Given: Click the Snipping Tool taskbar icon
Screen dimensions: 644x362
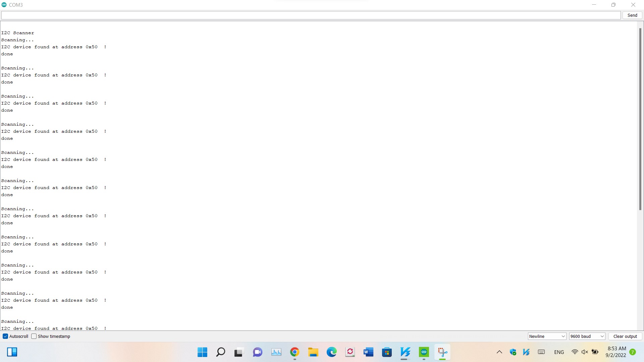Looking at the screenshot, I should [x=442, y=352].
